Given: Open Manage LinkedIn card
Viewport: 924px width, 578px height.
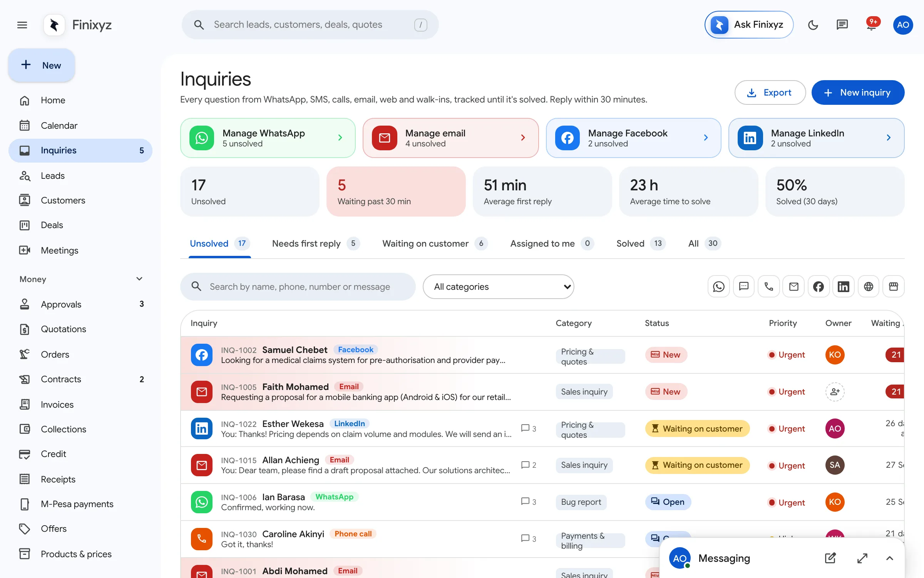Looking at the screenshot, I should (x=816, y=138).
